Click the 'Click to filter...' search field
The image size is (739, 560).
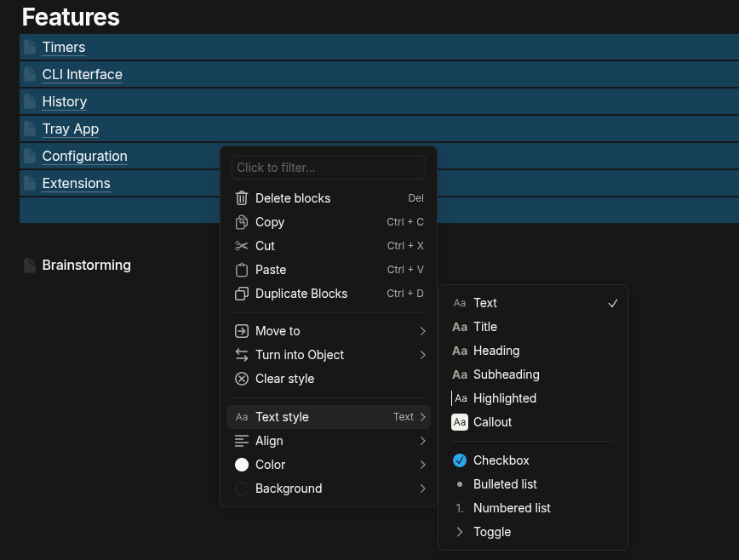pos(329,168)
